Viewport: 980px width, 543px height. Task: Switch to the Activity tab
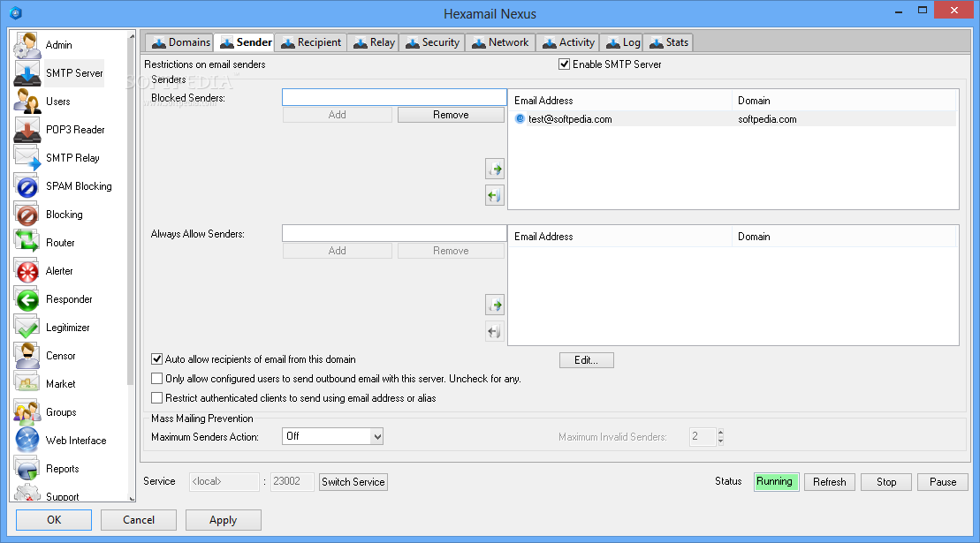click(x=568, y=42)
